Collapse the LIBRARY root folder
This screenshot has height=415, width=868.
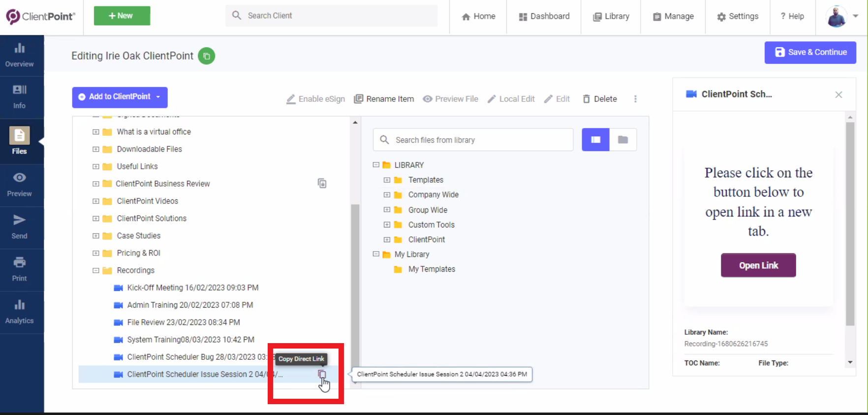(376, 165)
